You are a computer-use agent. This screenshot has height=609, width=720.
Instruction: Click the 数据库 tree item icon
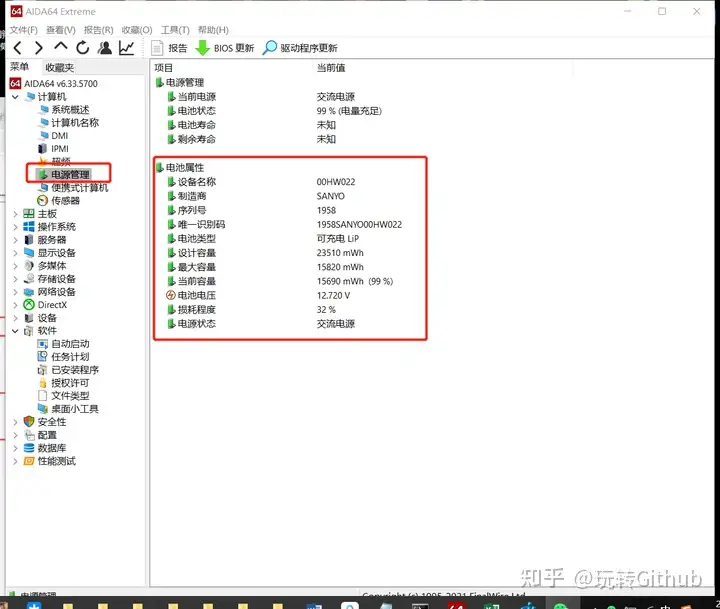(x=29, y=448)
